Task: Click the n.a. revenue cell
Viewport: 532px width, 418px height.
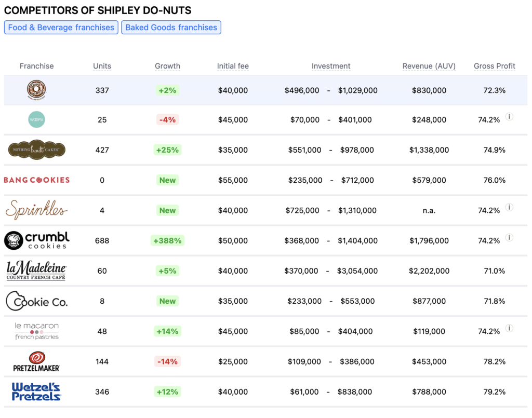Action: tap(429, 210)
